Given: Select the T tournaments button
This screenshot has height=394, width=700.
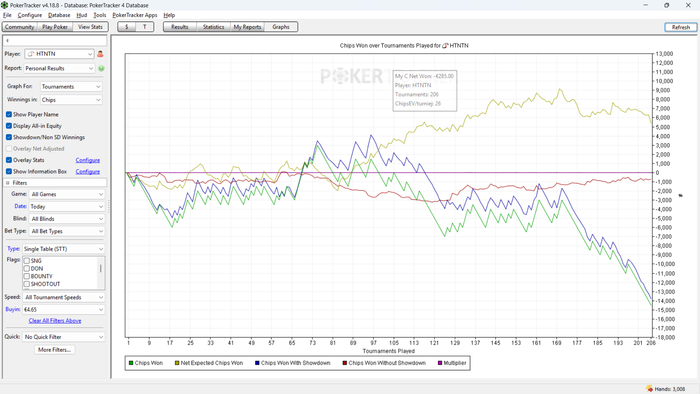Looking at the screenshot, I should pos(145,27).
